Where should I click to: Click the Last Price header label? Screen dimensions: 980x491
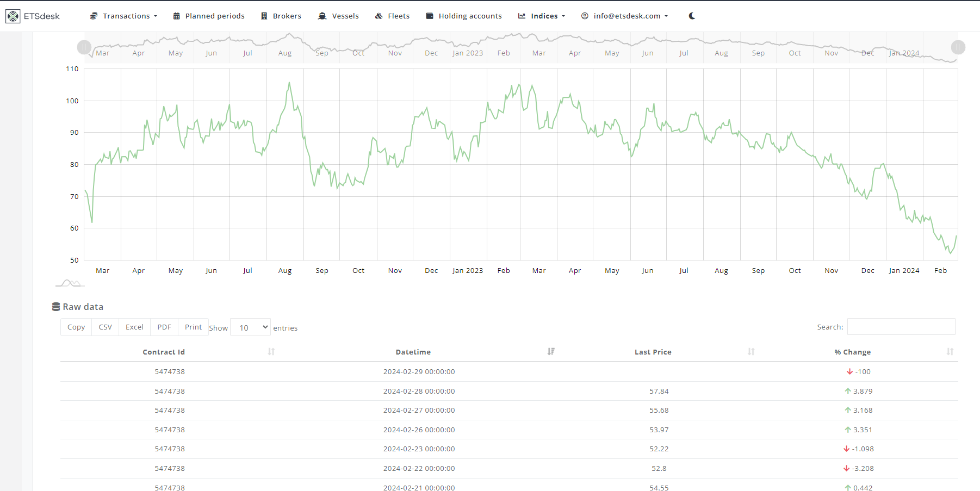click(653, 352)
